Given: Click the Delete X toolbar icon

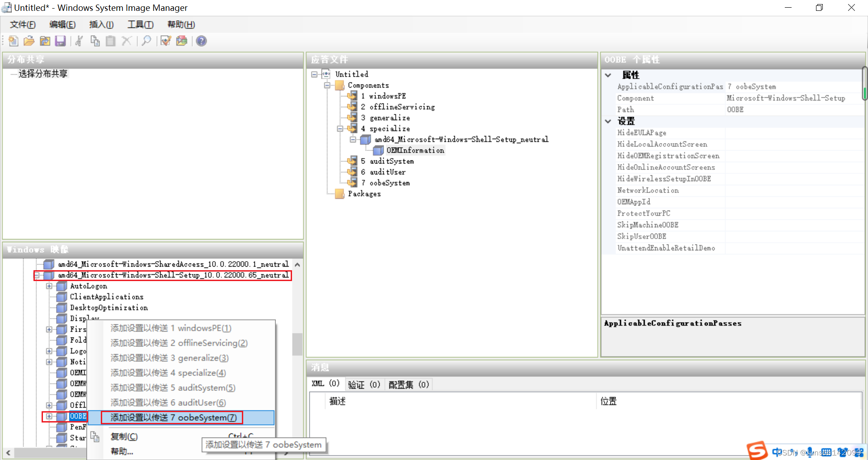Looking at the screenshot, I should 127,41.
